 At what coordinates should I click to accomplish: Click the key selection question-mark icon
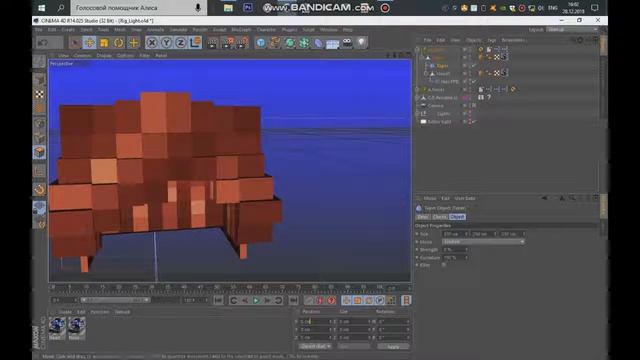pyautogui.click(x=331, y=300)
